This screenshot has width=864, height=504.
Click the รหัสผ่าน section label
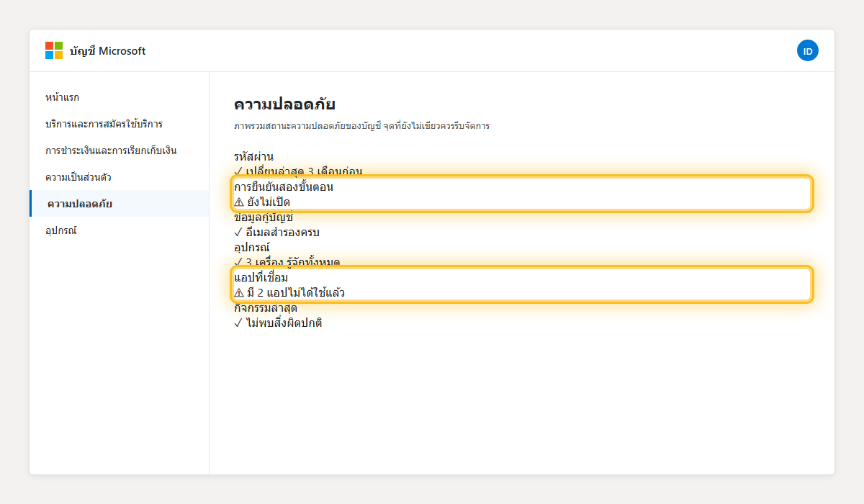[x=253, y=156]
